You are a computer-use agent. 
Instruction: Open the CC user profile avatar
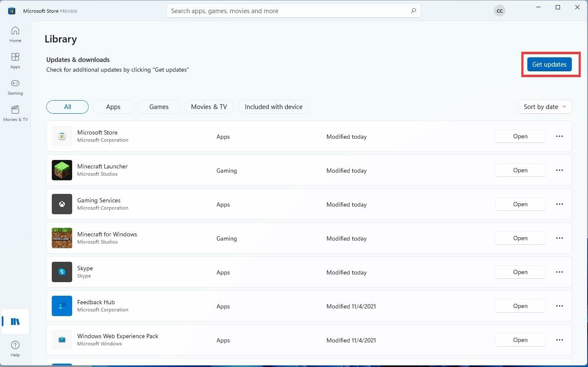500,11
